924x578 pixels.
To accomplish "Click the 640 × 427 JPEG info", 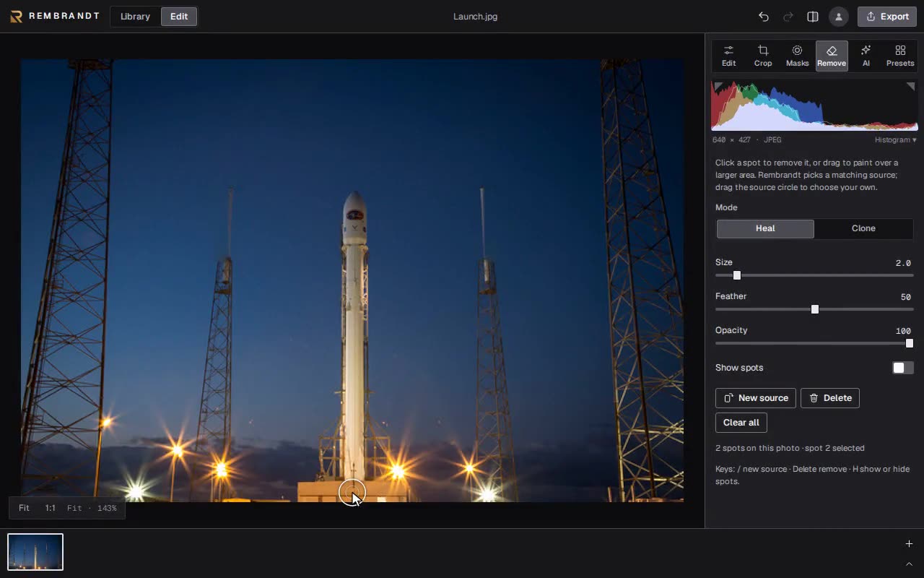I will click(x=746, y=140).
